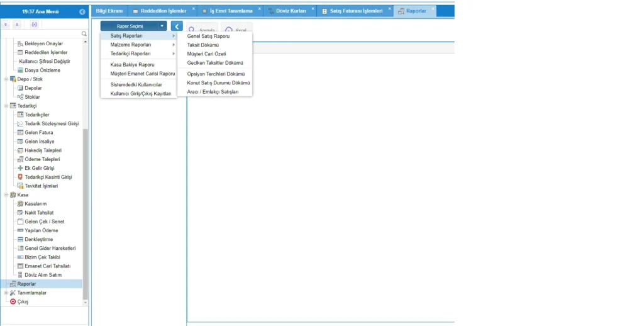Image resolution: width=644 pixels, height=326 pixels.
Task: Switch to the Bilgi Ekranı tab
Action: click(x=109, y=11)
